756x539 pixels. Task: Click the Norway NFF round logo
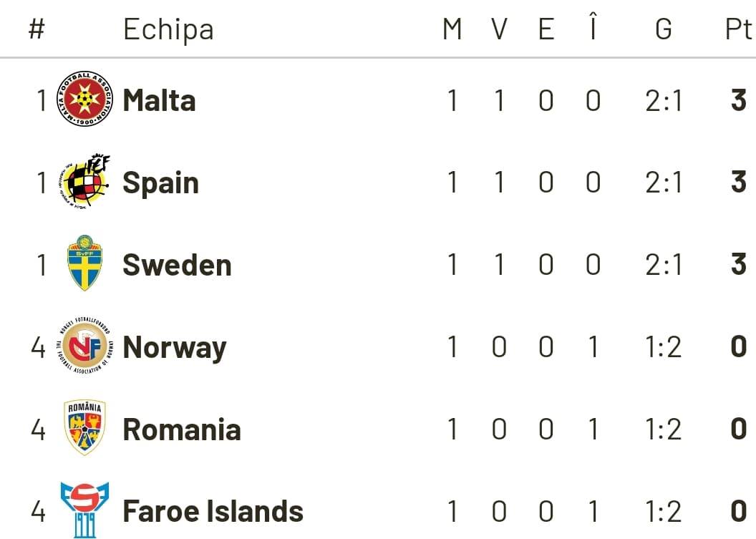85,347
